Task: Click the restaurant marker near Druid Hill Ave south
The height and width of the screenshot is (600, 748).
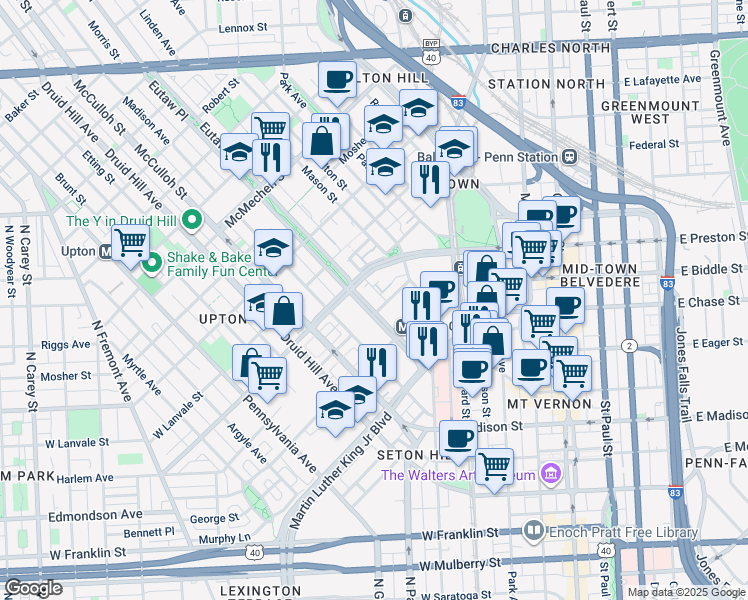Action: 377,362
